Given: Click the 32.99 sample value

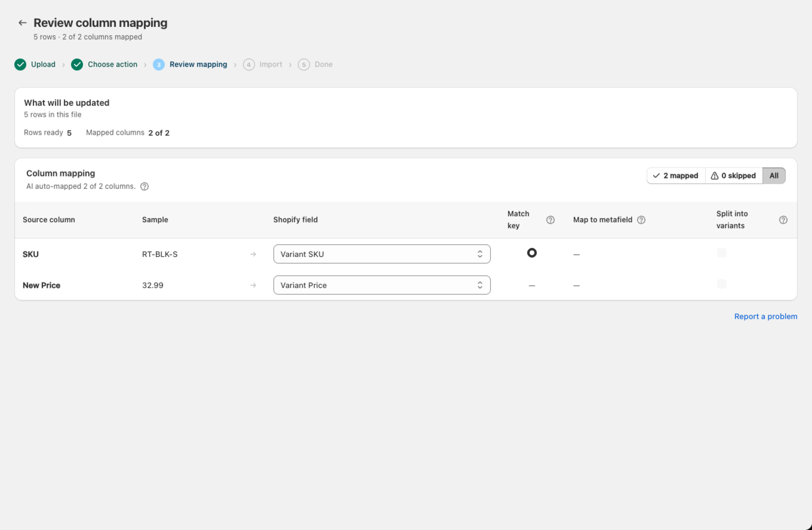Looking at the screenshot, I should pos(153,285).
